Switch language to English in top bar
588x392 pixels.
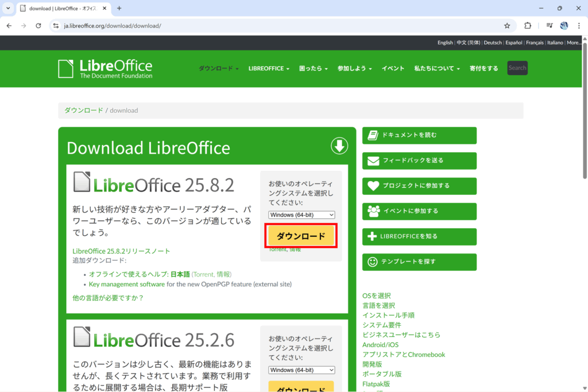coord(445,43)
